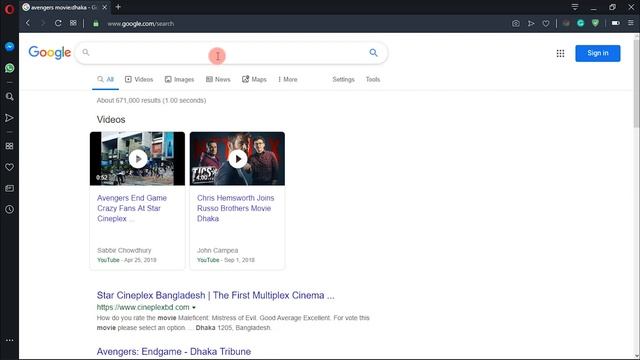
Task: Open the tab menu icon in the title bar
Action: (575, 7)
